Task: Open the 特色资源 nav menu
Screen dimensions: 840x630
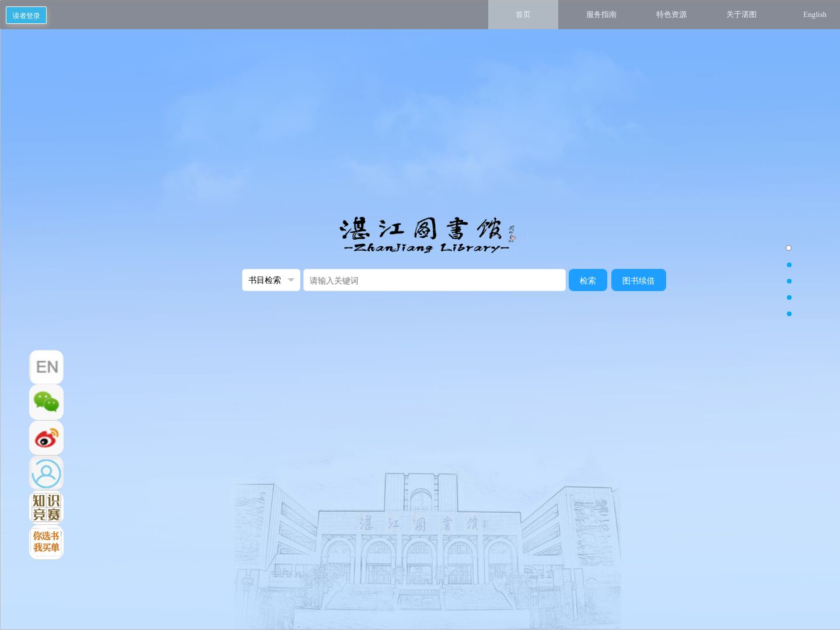Action: (671, 15)
